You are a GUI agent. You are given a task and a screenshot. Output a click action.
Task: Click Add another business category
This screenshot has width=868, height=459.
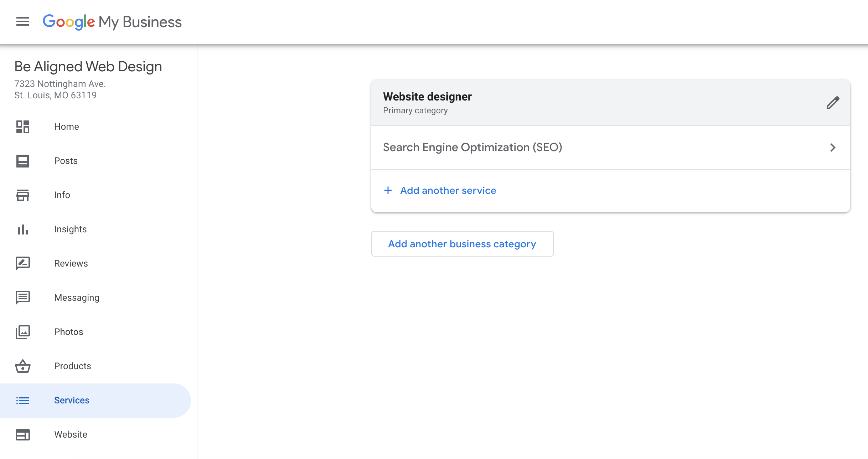(x=462, y=244)
